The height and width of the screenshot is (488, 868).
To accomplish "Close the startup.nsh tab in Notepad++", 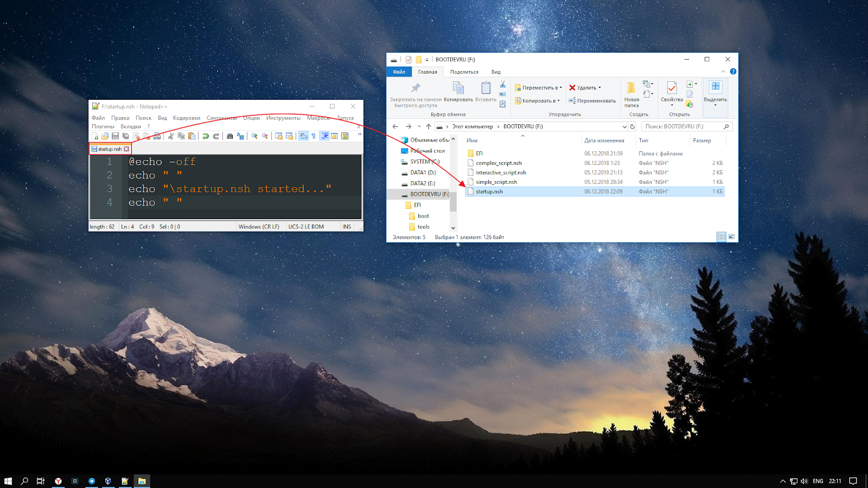I will (x=126, y=149).
